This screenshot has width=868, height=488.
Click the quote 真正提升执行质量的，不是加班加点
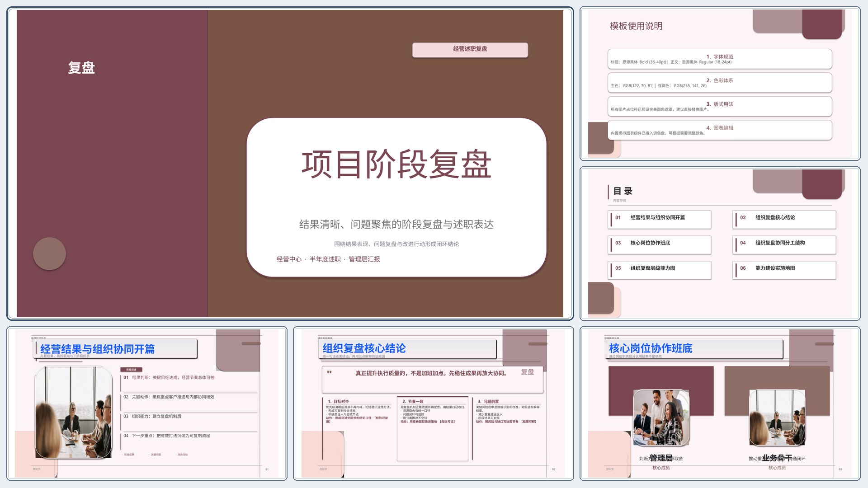pos(431,374)
